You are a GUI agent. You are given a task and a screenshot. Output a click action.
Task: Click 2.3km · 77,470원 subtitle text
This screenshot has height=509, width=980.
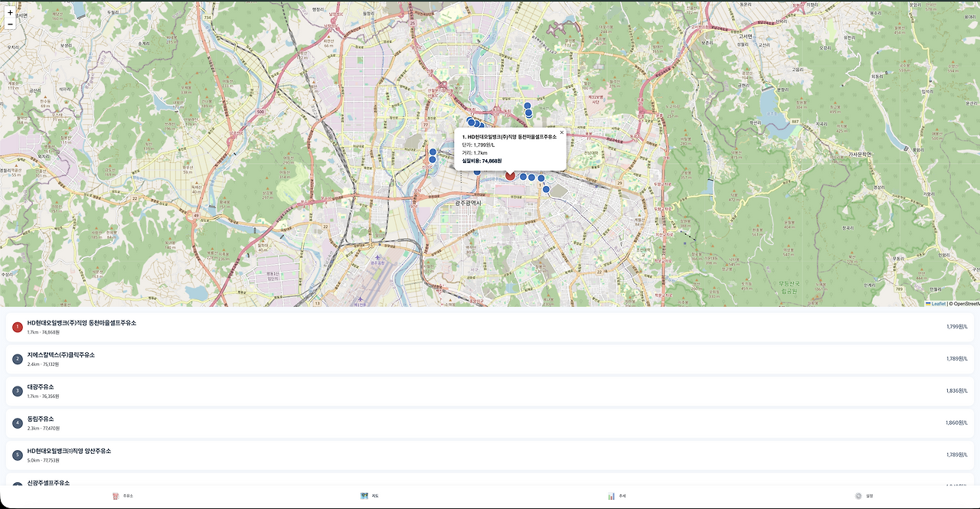tap(43, 429)
